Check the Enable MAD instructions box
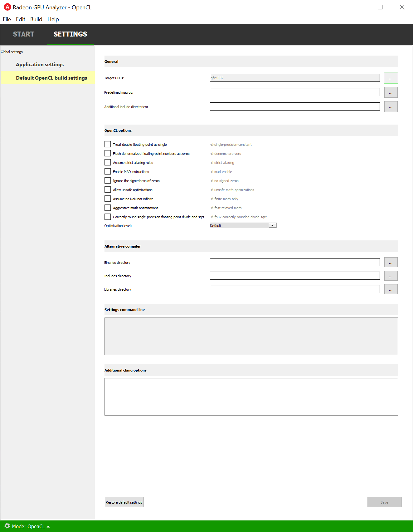 point(108,171)
